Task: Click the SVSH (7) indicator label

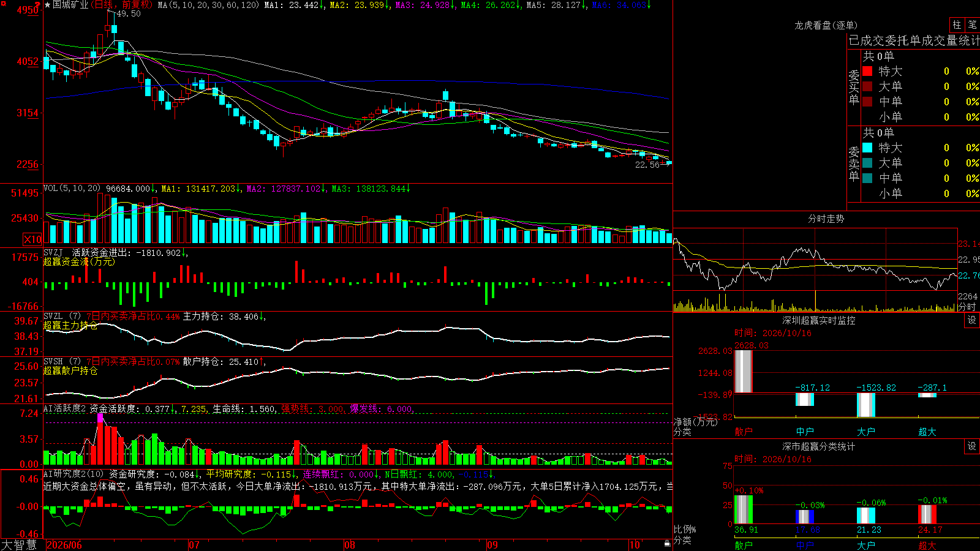Action: [62, 362]
